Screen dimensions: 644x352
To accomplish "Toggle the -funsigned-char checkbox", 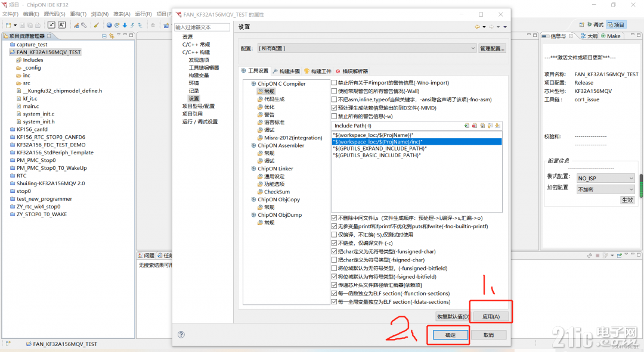I will click(335, 251).
